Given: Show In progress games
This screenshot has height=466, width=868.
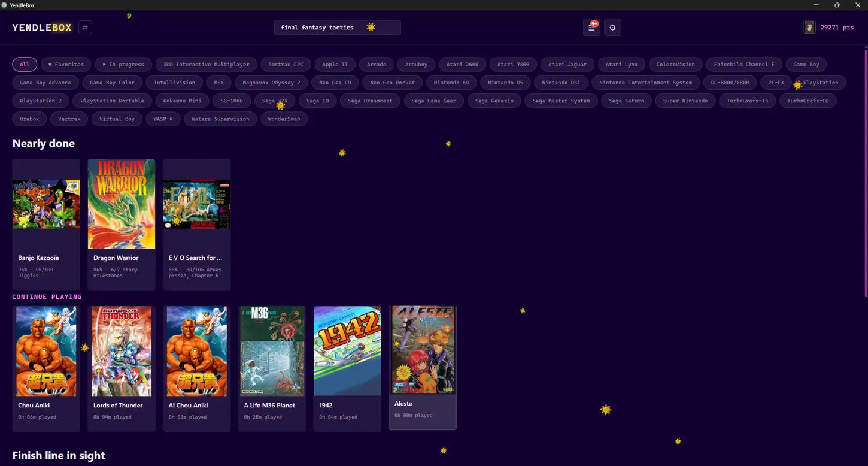Looking at the screenshot, I should tap(123, 65).
